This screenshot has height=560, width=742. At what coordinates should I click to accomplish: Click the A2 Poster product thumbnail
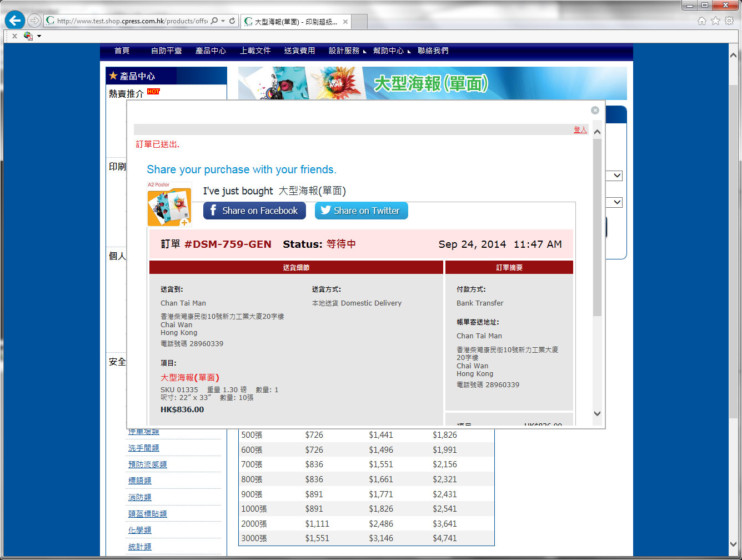tap(169, 204)
